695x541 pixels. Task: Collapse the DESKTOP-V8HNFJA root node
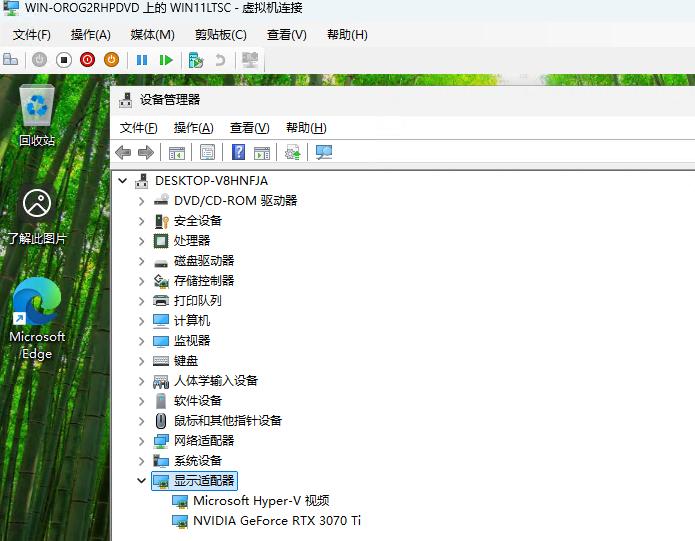[123, 181]
